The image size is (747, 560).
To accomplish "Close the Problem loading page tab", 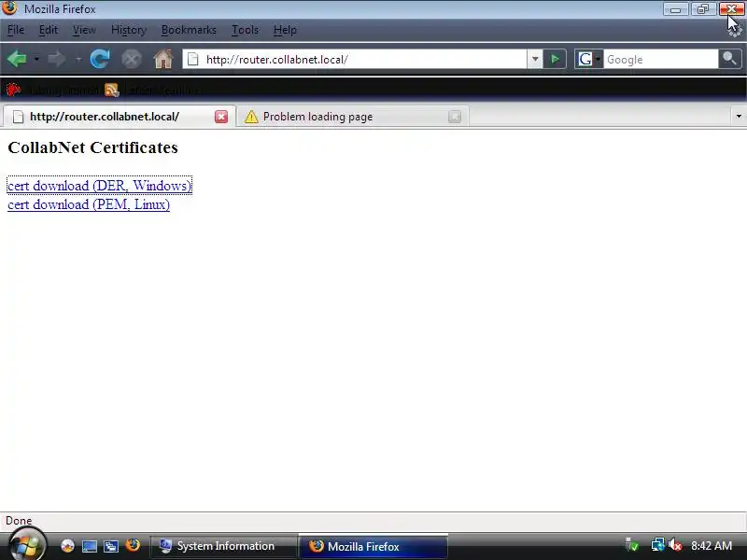I will pos(455,117).
